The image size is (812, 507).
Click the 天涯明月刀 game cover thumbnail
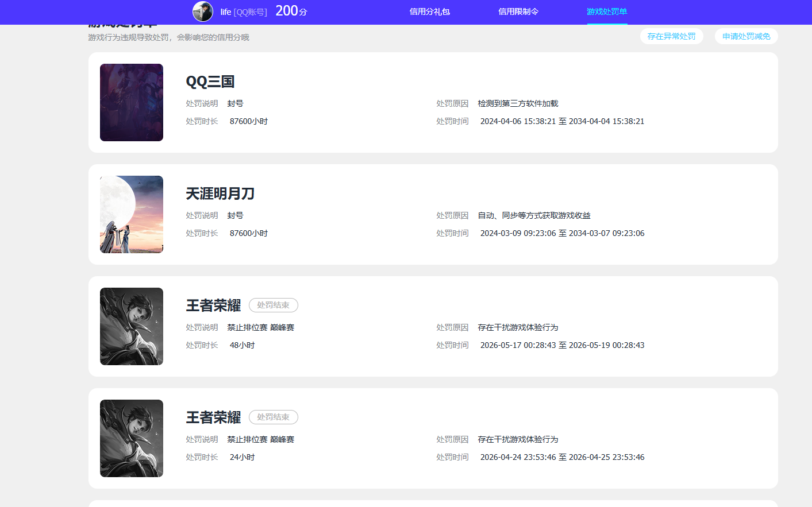(132, 214)
